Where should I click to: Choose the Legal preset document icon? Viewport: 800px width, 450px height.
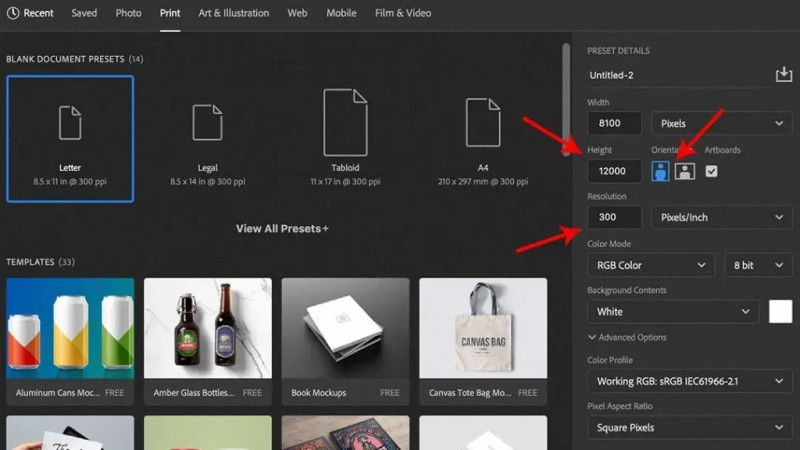(x=207, y=121)
